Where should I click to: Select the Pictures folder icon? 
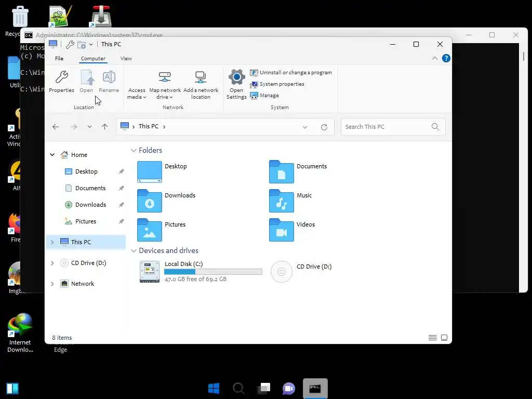[x=150, y=230]
